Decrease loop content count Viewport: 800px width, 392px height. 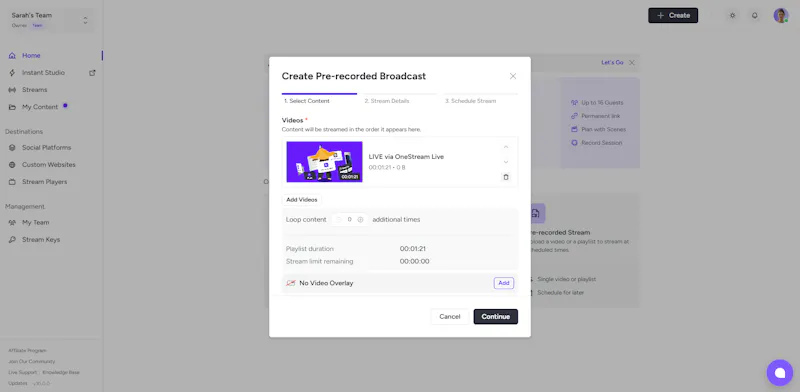(x=338, y=219)
